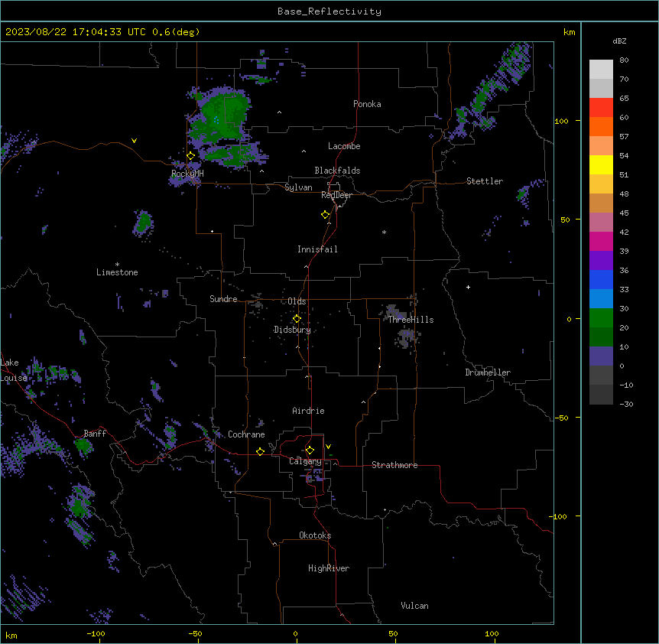The height and width of the screenshot is (644, 659).
Task: Select the Drumheller label
Action: tap(488, 372)
